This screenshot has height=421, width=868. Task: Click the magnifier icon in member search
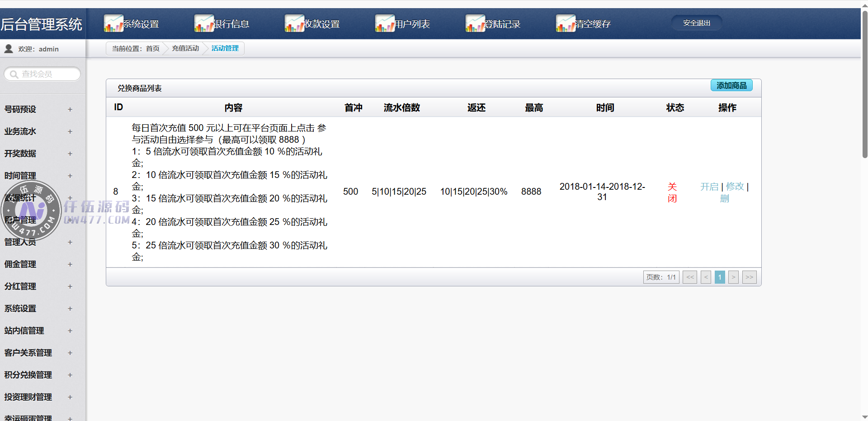[x=14, y=74]
